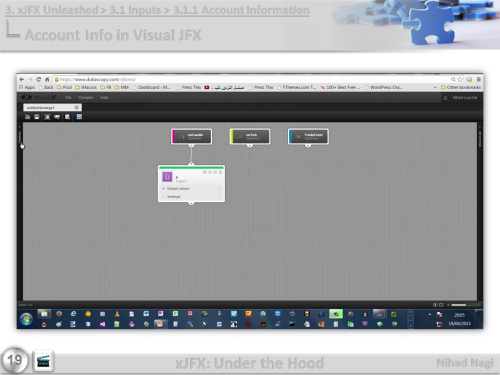Click the slide video clapperboard icon
The image size is (500, 375).
pos(43,361)
